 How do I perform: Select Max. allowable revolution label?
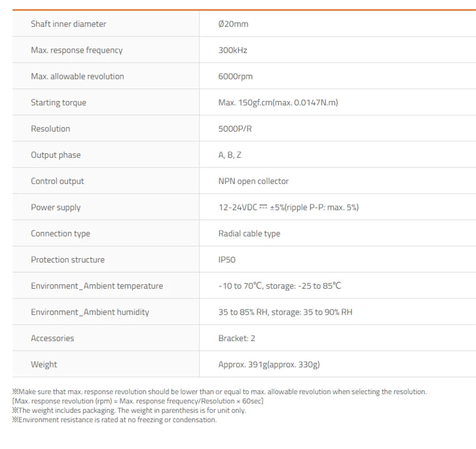point(77,76)
